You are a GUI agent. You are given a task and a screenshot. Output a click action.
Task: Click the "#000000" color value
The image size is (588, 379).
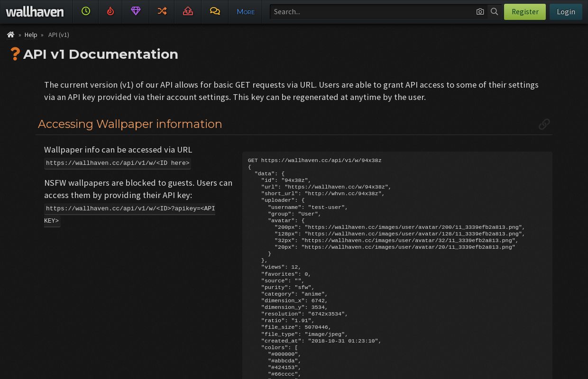point(284,354)
